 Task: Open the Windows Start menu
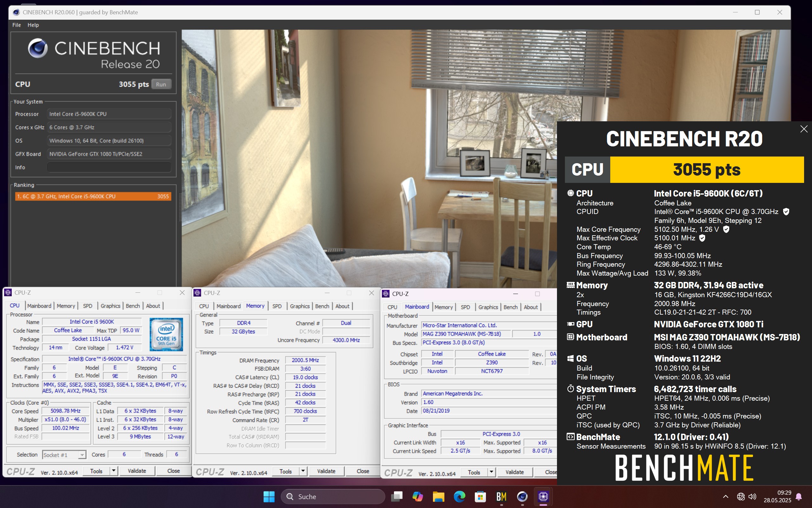pyautogui.click(x=269, y=497)
